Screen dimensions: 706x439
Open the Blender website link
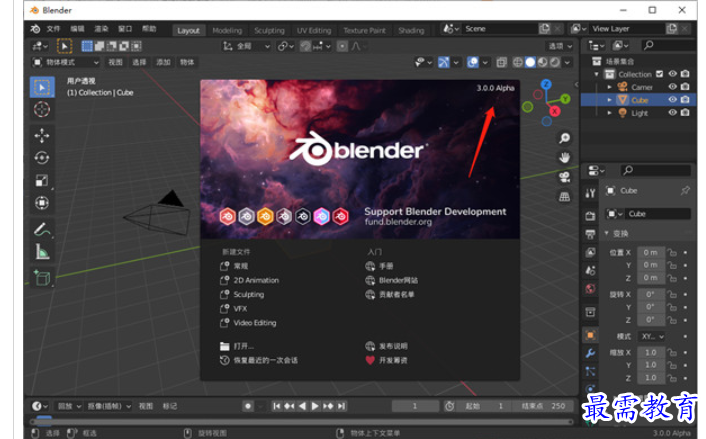pos(391,281)
